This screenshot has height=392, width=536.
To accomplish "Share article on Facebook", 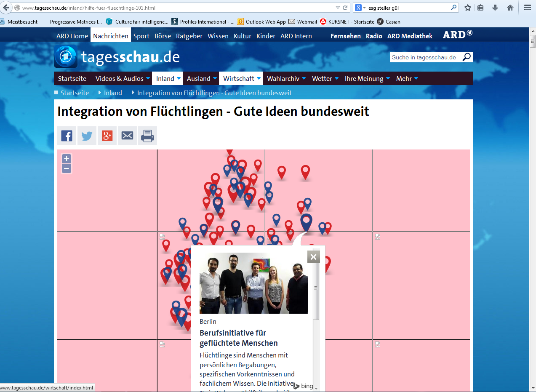I will click(x=67, y=136).
